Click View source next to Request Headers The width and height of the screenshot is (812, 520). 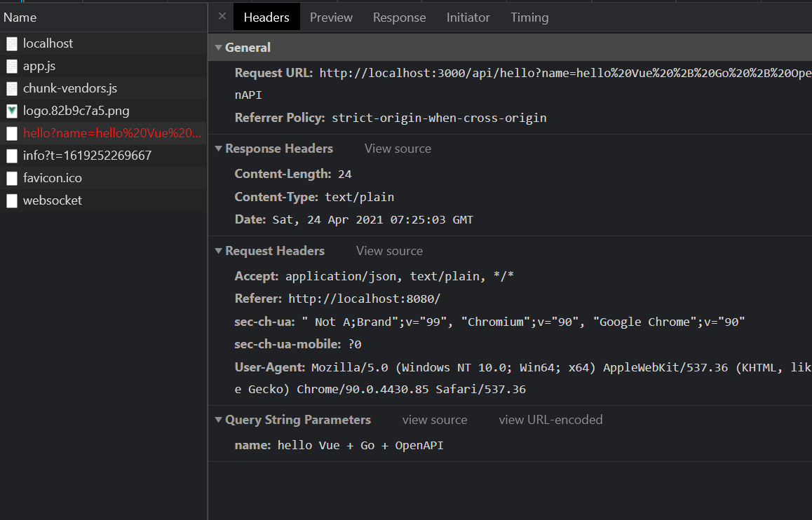click(389, 251)
